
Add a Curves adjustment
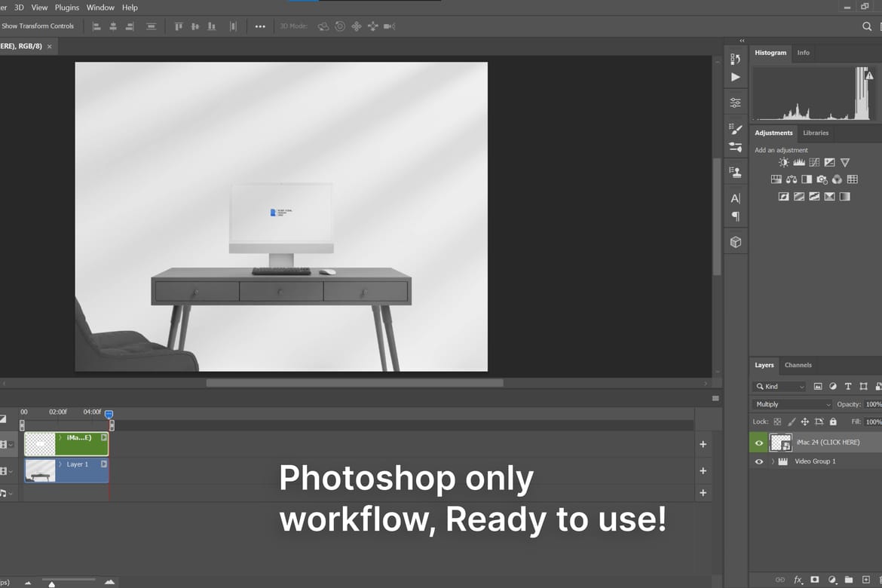pos(814,163)
